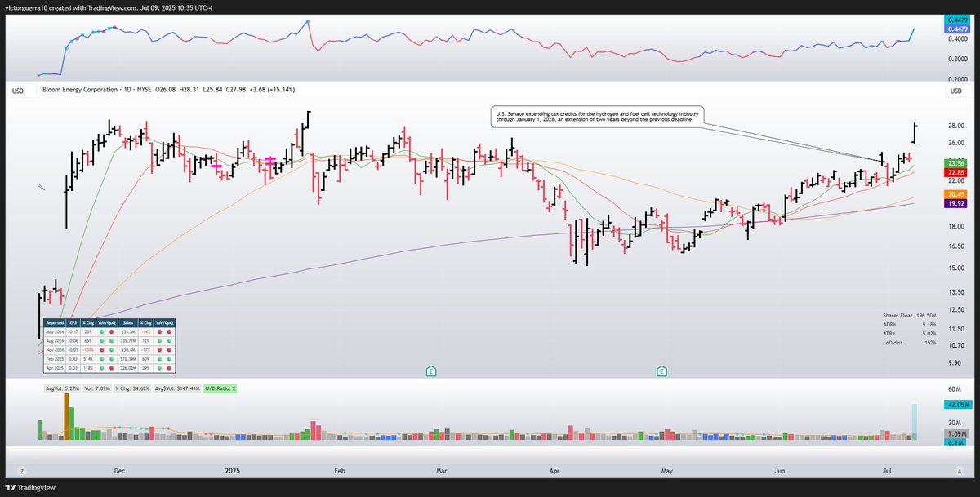Click the 15.00 price scale label
This screenshot has width=980, height=497.
[955, 268]
